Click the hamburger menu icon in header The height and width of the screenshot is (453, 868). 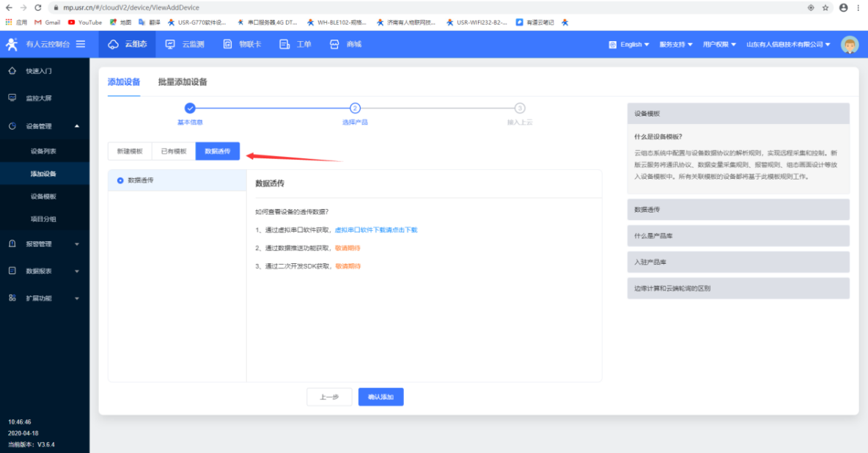pos(81,45)
